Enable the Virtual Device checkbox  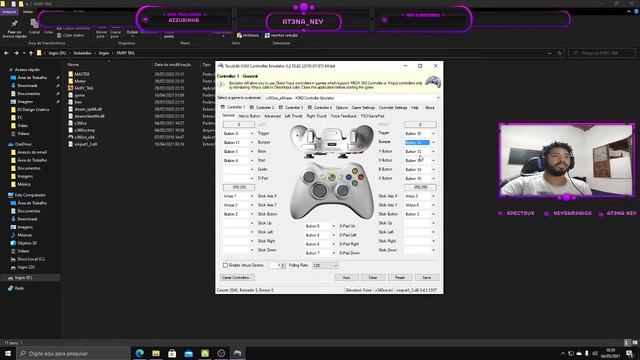coord(225,265)
